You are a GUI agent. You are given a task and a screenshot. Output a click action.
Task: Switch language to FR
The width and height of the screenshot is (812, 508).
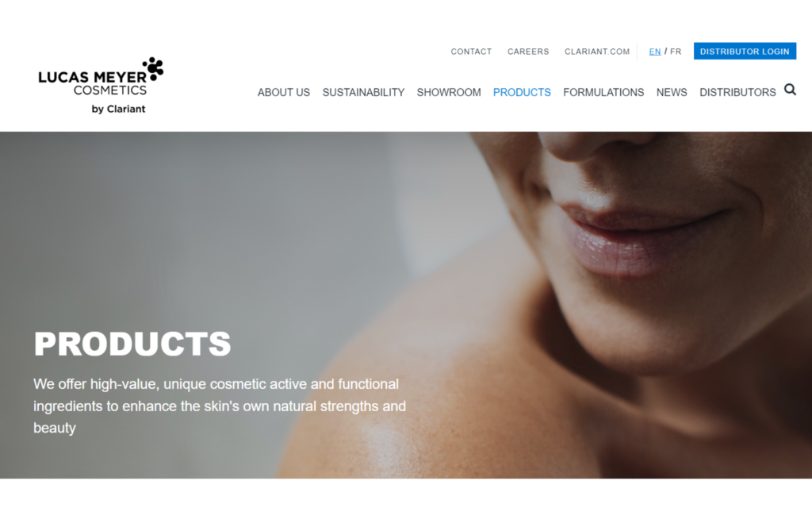click(x=676, y=52)
